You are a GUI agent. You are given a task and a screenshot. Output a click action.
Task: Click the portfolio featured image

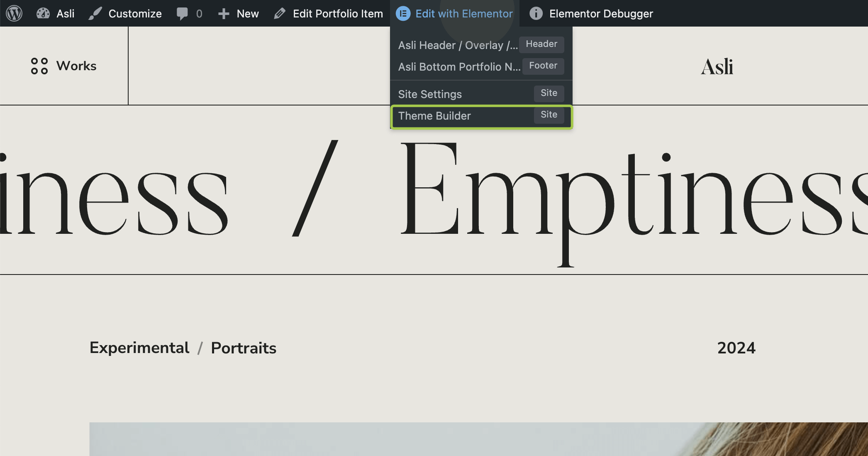(x=478, y=439)
